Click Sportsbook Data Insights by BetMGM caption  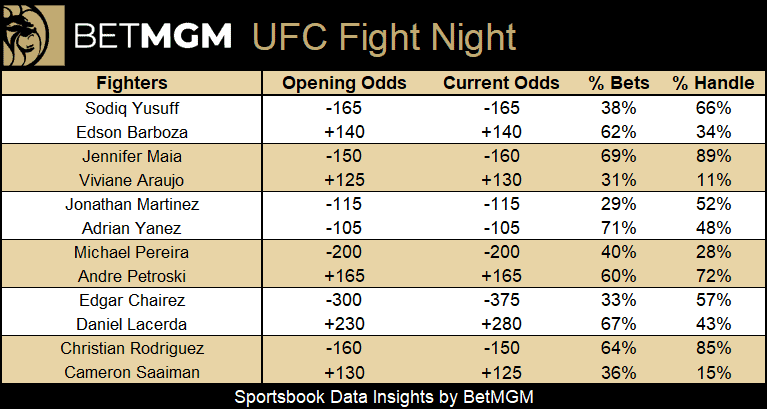(x=384, y=396)
